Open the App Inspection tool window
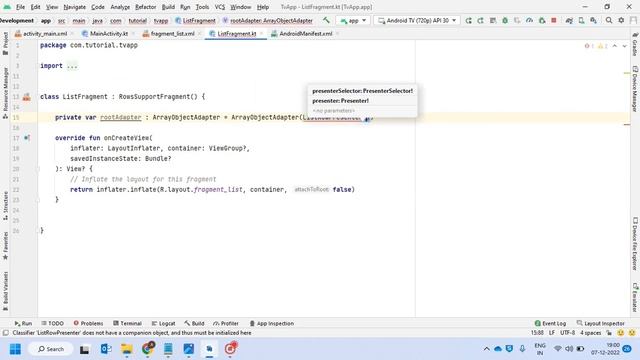Viewport: 640px width, 360px height. (x=271, y=323)
